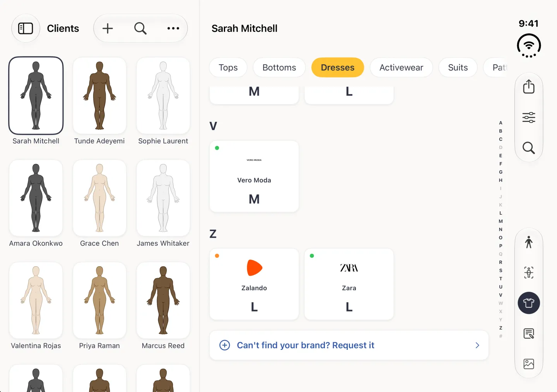This screenshot has width=557, height=392.
Task: Select client Grace Chen avatar
Action: point(99,198)
